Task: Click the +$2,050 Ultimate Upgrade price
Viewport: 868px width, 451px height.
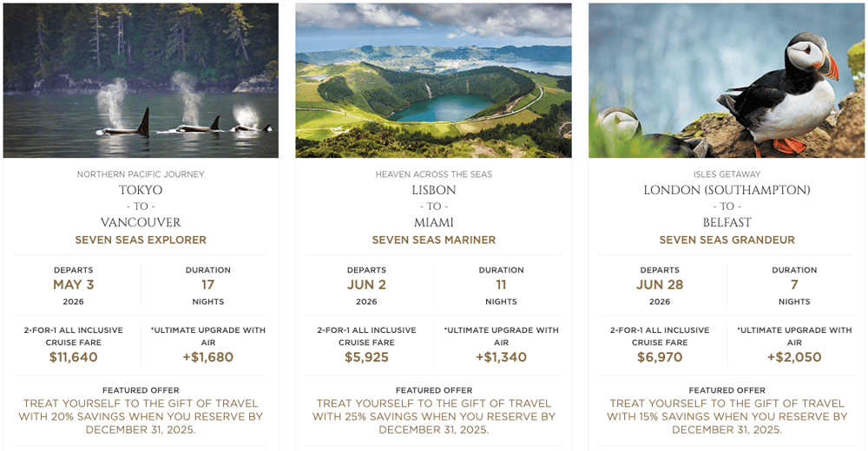Action: tap(794, 357)
